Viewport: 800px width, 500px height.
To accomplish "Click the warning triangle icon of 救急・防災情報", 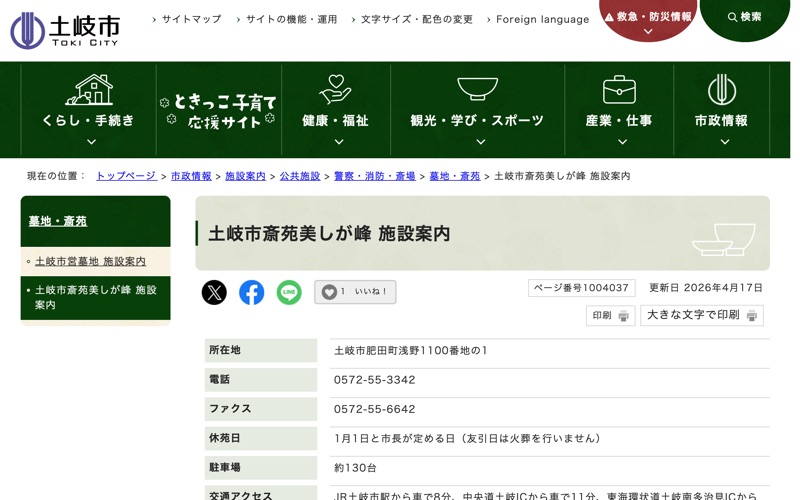I will coord(609,17).
